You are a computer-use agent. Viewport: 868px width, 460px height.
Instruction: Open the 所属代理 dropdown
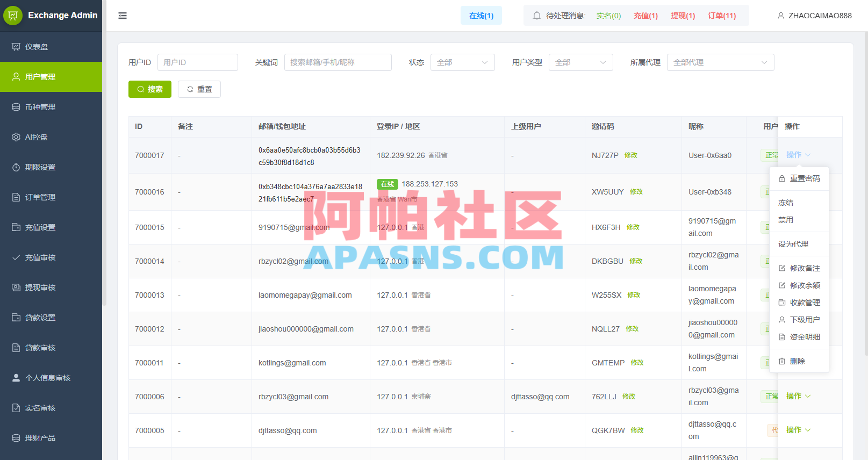tap(721, 62)
